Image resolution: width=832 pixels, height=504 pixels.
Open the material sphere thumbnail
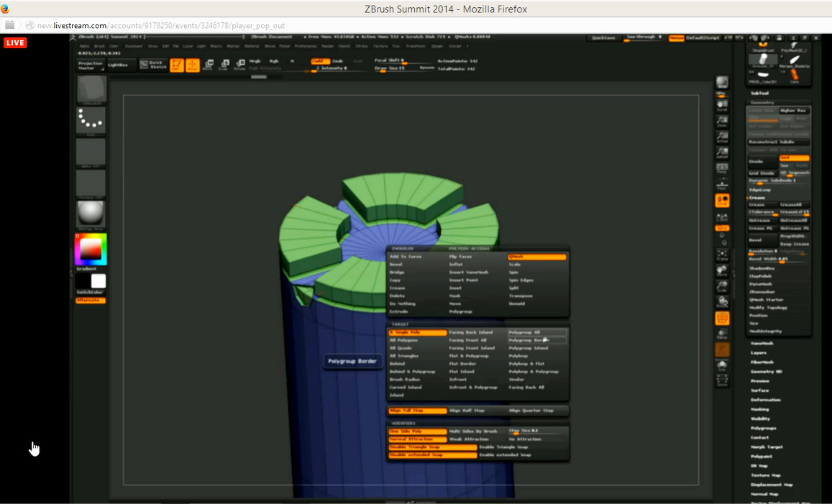[x=91, y=214]
